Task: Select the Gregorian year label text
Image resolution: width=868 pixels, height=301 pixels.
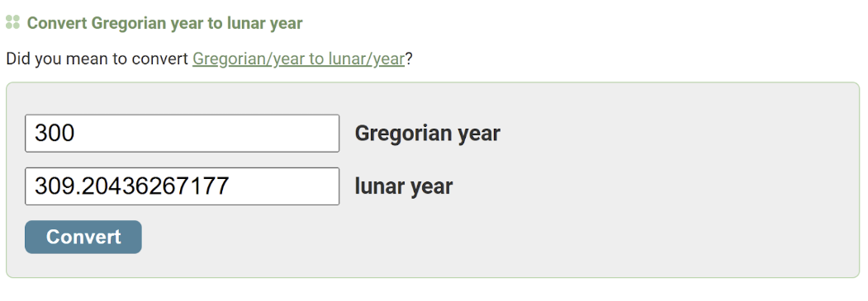Action: [x=427, y=133]
